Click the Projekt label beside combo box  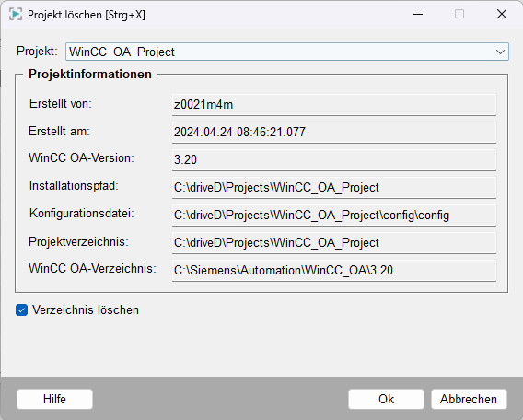37,52
